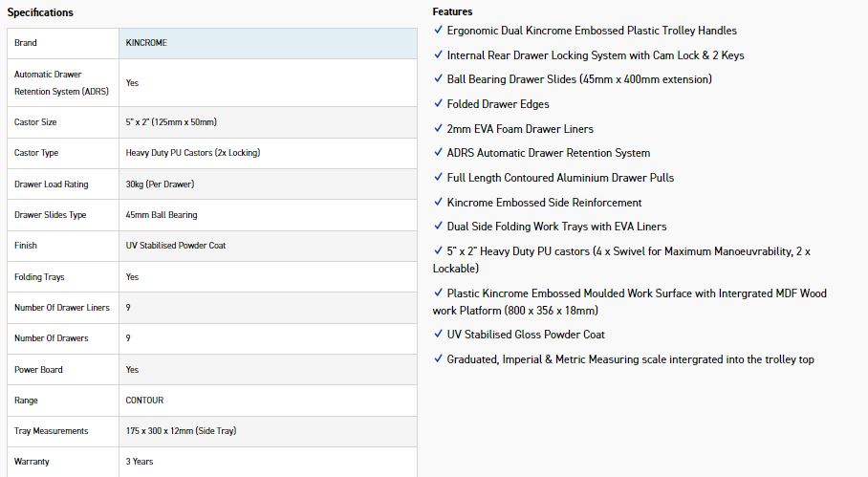Click the checkmark beside Dual Side Folding Work Trays

(x=438, y=227)
